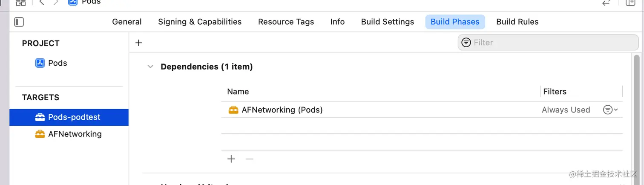The width and height of the screenshot is (644, 185).
Task: Click the add build phase plus button
Action: click(138, 43)
